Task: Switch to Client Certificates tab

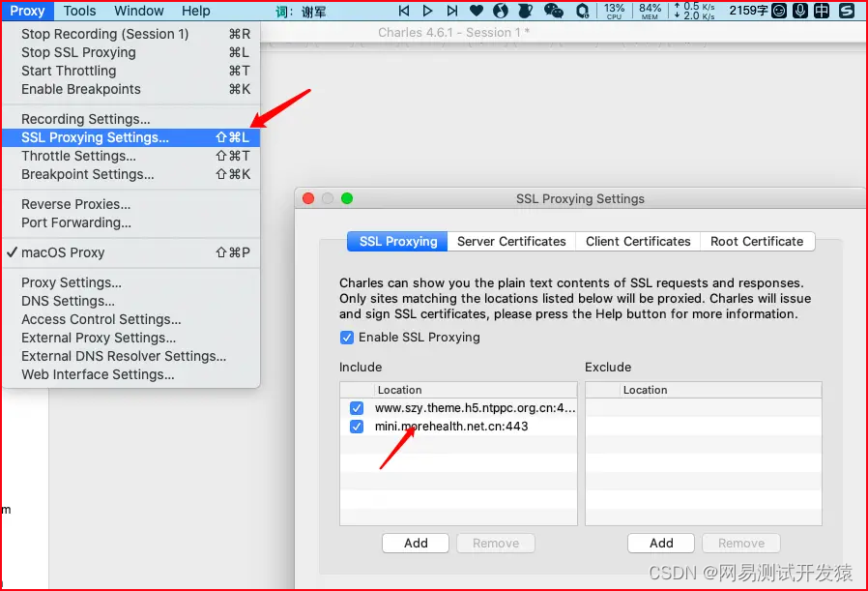Action: point(638,242)
